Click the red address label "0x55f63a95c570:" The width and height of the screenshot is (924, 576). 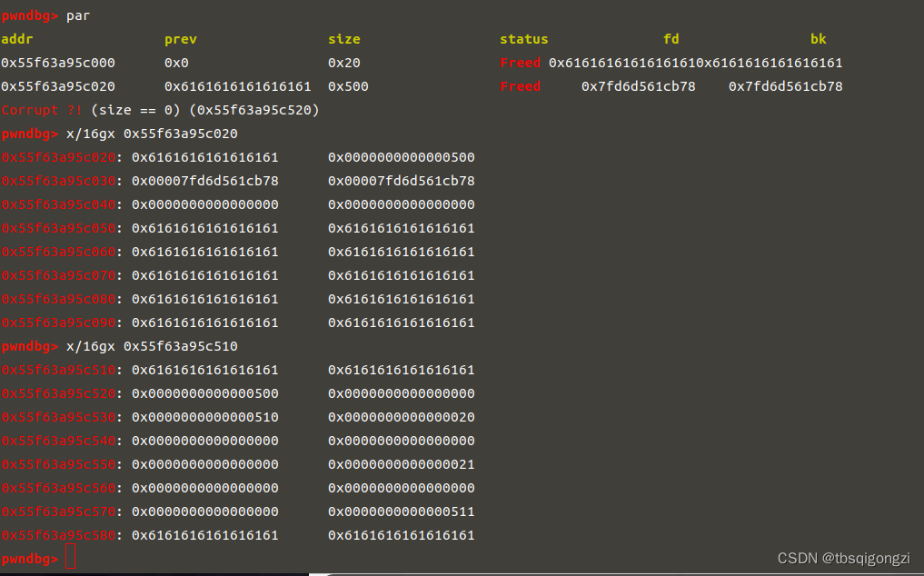coord(62,511)
